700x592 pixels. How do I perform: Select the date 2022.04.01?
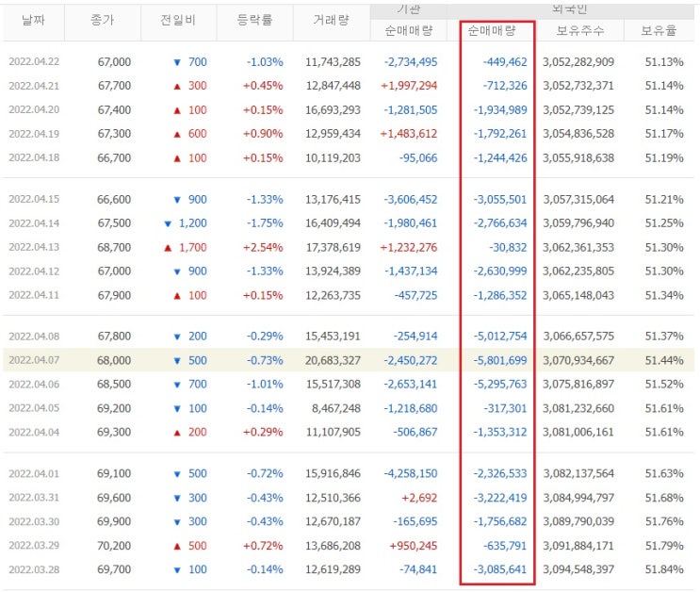(34, 473)
